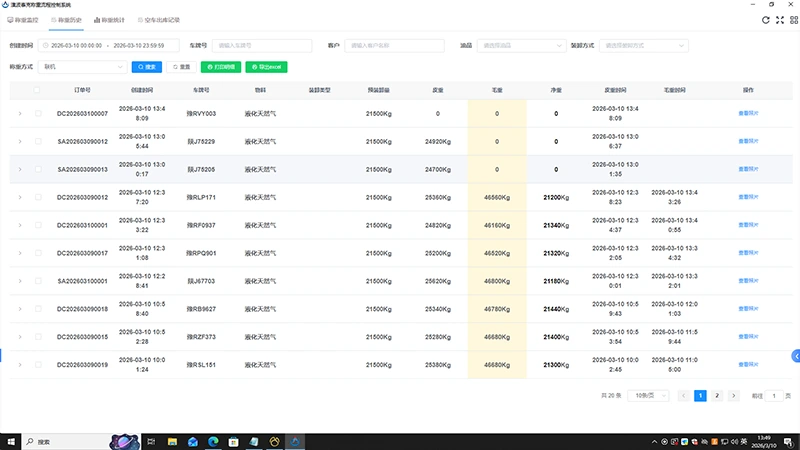Click the taskbar clock showing 2026/3/10
The image size is (800, 450).
pos(764,442)
